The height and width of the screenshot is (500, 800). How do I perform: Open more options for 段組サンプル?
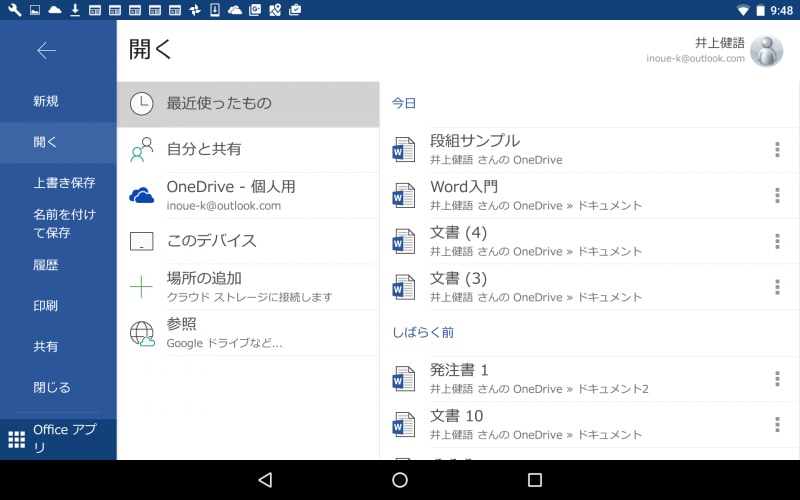(777, 149)
